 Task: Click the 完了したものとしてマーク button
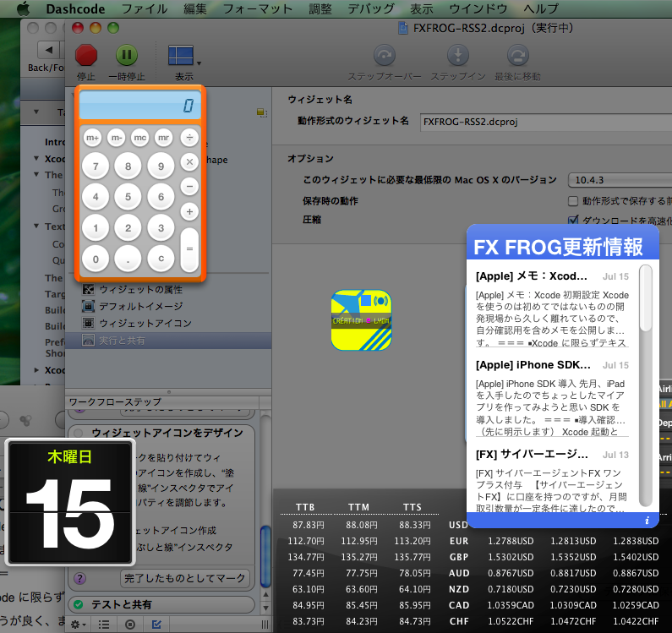pos(186,579)
